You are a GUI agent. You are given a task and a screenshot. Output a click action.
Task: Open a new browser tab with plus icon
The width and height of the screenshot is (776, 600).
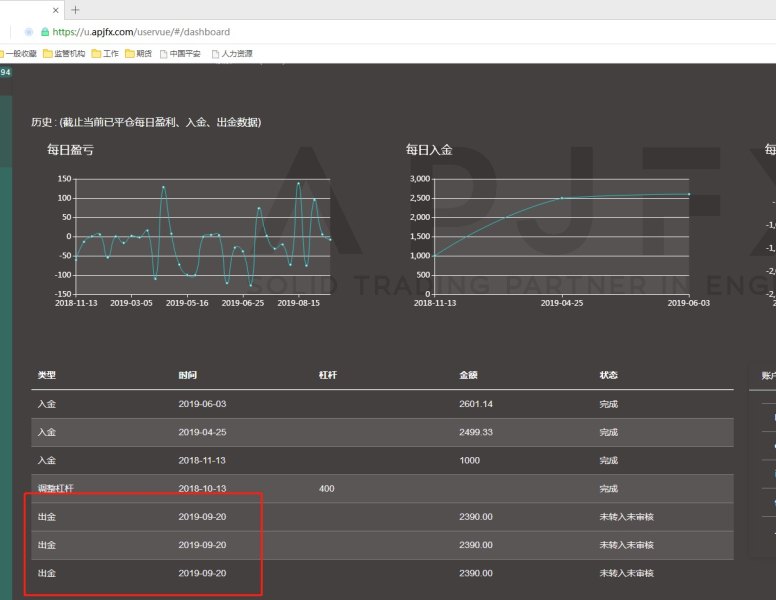pos(75,10)
